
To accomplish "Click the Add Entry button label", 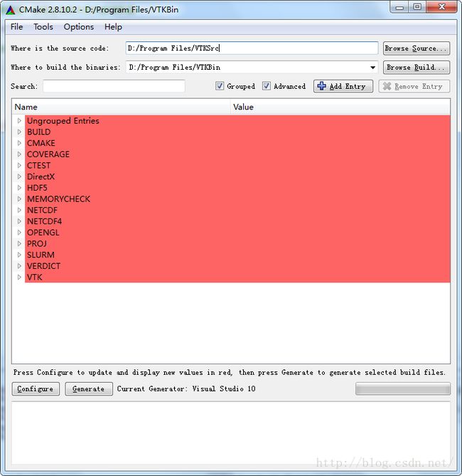I will (348, 87).
